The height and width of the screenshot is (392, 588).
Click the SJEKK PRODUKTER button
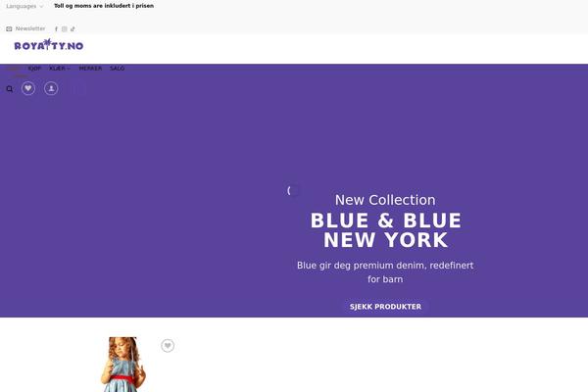[385, 307]
